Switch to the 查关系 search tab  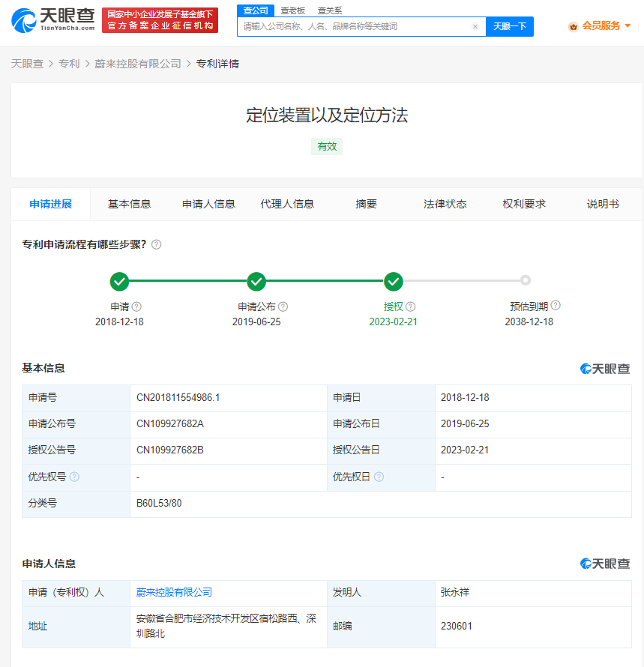point(329,10)
